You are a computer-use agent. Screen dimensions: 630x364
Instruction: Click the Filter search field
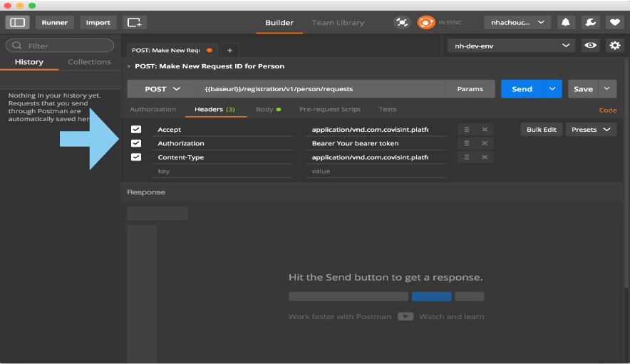(x=60, y=46)
